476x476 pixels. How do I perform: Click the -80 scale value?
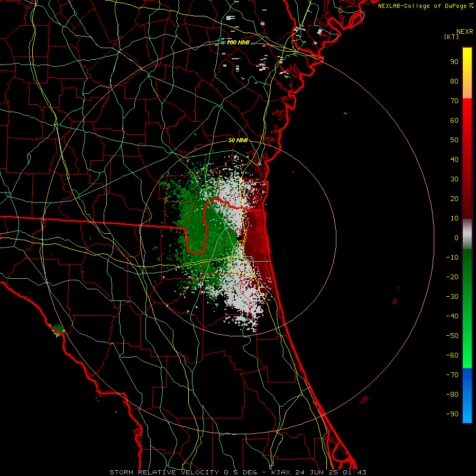[x=452, y=395]
